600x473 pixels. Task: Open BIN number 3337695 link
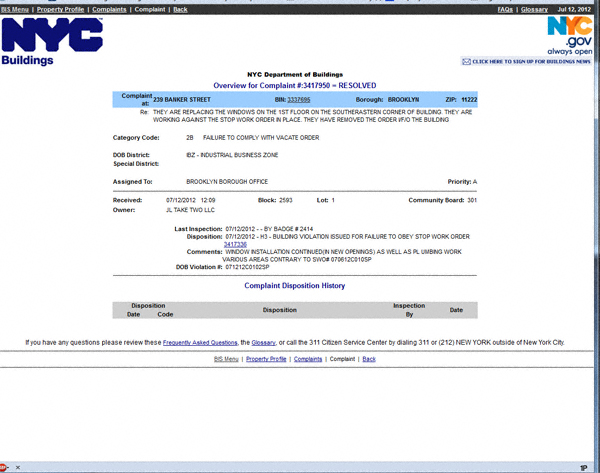tap(299, 100)
